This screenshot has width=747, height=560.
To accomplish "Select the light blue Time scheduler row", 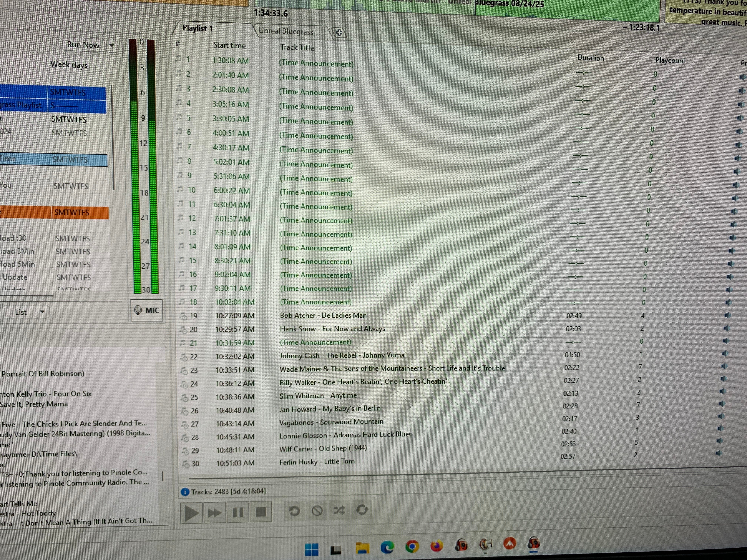I will [54, 159].
